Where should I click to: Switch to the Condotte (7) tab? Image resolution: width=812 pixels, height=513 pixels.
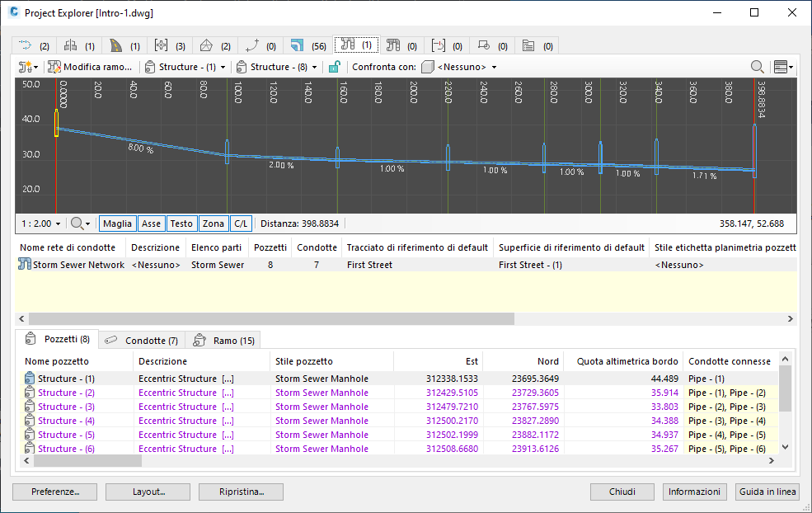141,341
